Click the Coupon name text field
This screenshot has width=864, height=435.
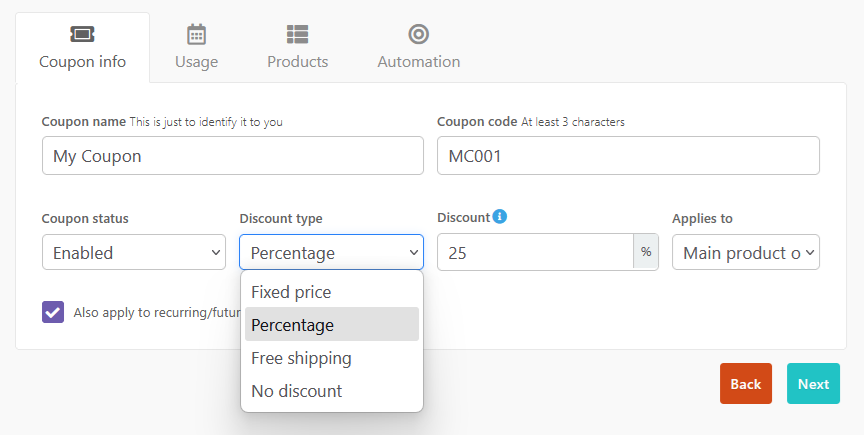click(x=232, y=156)
